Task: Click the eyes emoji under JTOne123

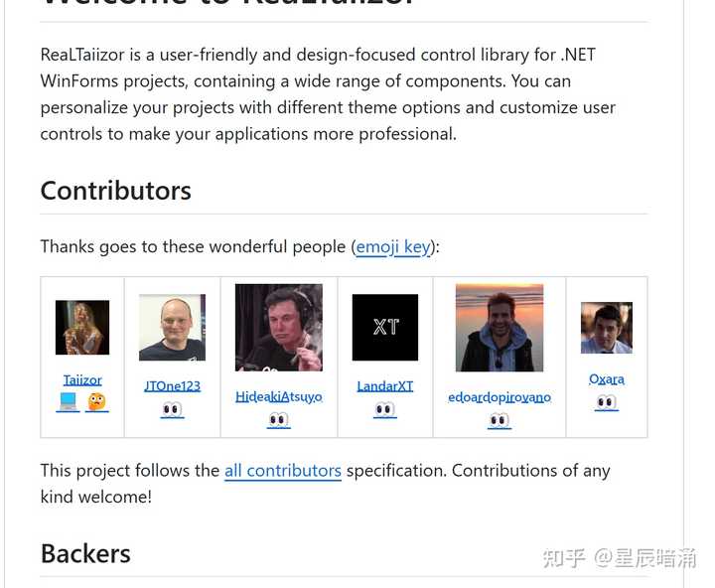Action: 172,409
